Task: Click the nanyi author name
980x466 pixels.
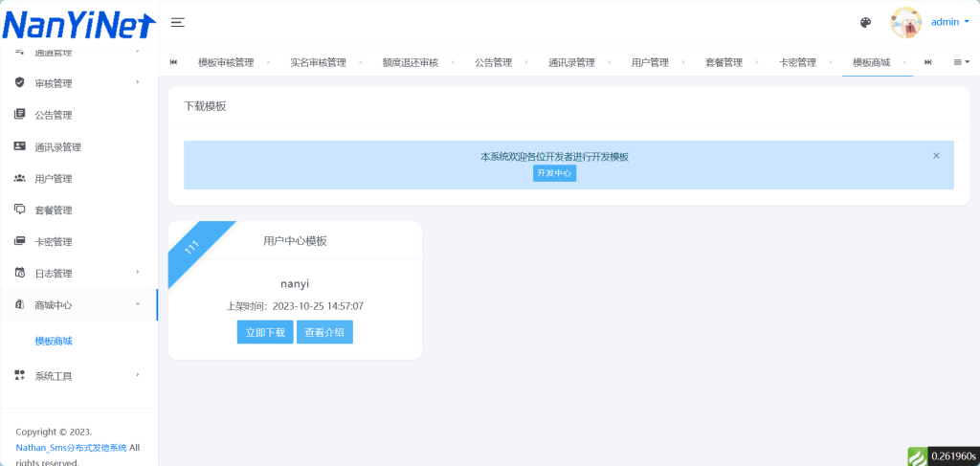Action: [295, 283]
